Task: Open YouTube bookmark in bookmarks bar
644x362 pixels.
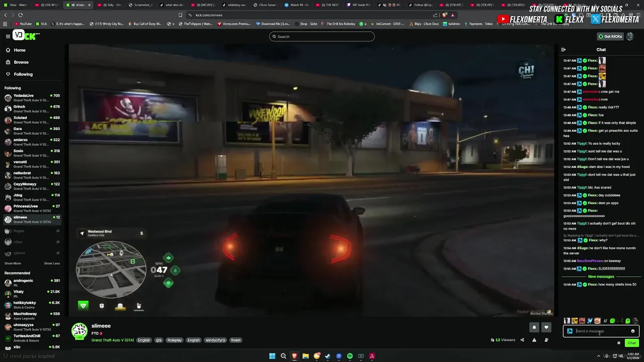Action: [x=23, y=24]
